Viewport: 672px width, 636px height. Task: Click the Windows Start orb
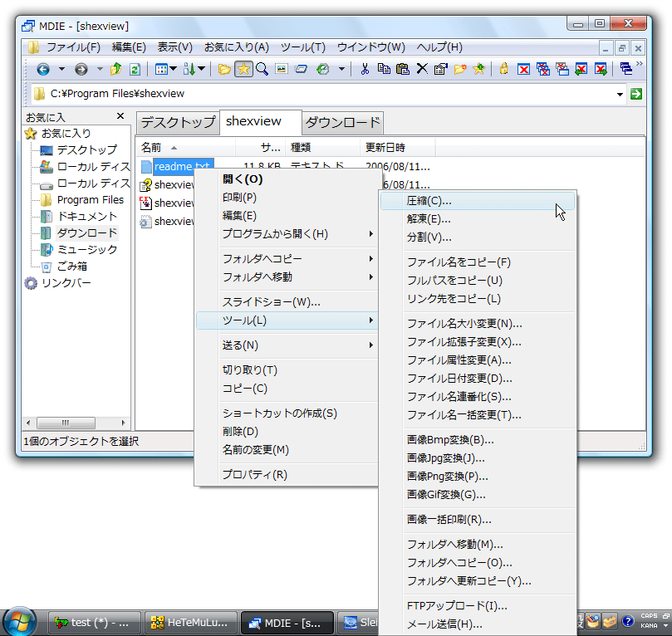pos(19,622)
